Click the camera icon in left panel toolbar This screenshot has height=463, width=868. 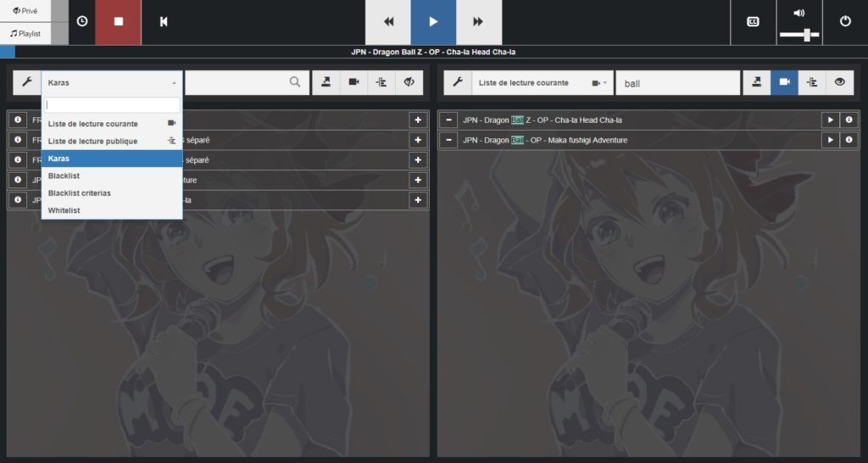click(353, 82)
